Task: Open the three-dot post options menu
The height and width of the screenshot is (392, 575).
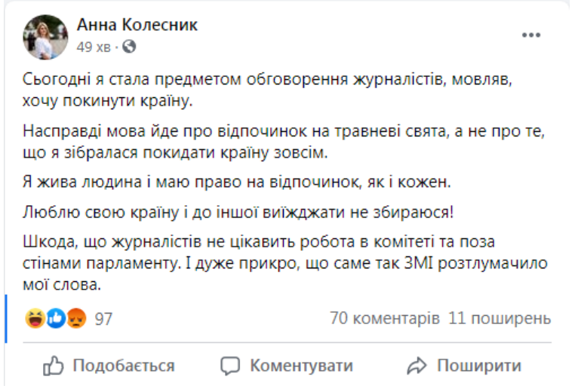Action: pyautogui.click(x=532, y=36)
